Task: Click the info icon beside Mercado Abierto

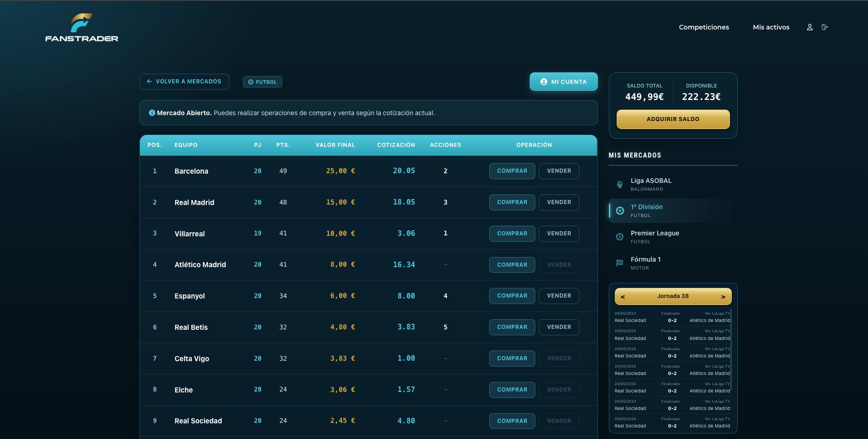Action: point(152,113)
